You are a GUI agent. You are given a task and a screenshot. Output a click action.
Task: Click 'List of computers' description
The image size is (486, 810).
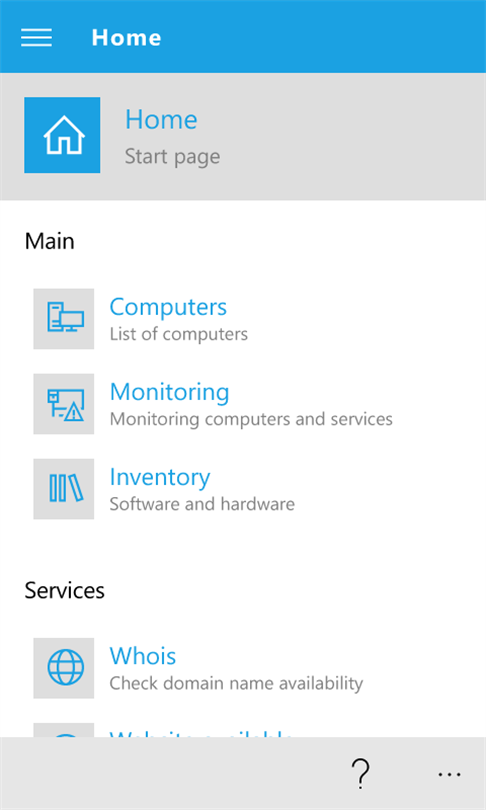click(179, 334)
